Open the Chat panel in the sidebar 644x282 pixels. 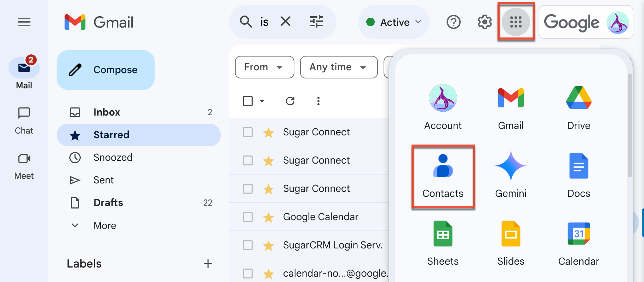pyautogui.click(x=23, y=120)
